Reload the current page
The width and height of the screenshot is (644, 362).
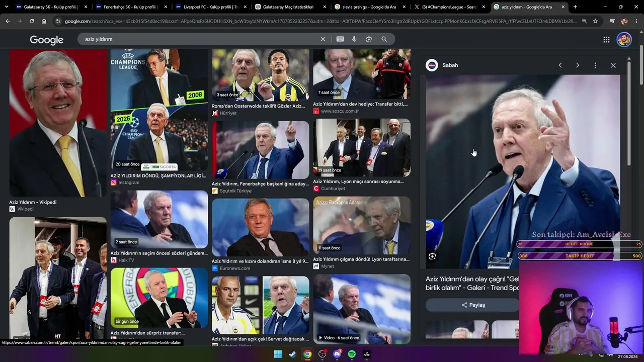pyautogui.click(x=32, y=21)
